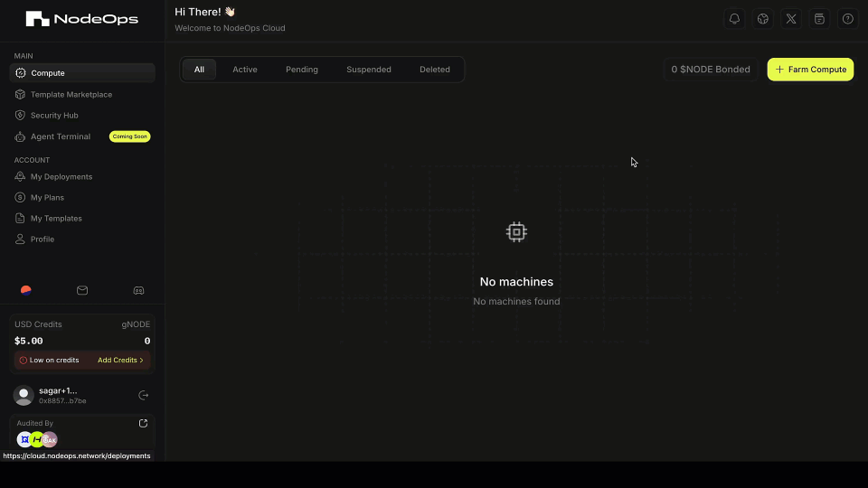Click the gNODE balance 0 value
This screenshot has width=868, height=488.
(147, 341)
